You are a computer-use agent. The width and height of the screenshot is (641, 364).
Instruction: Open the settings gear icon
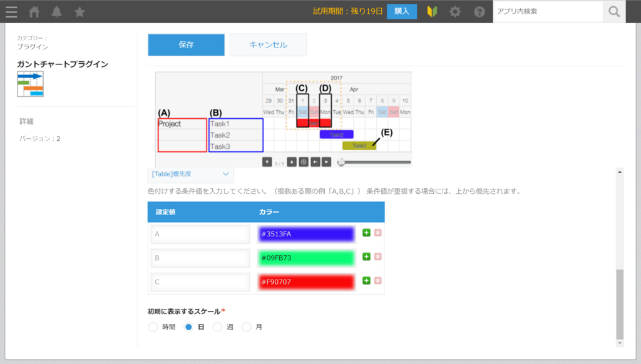[455, 11]
